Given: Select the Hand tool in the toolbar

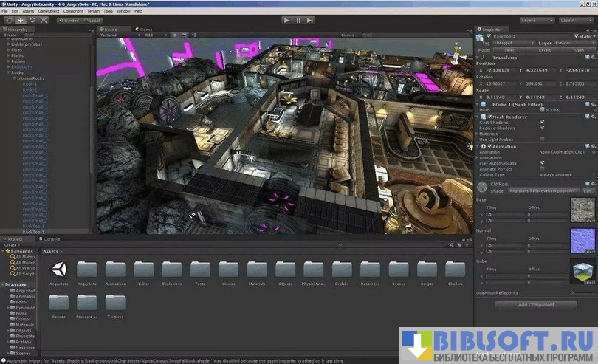Looking at the screenshot, I should click(x=7, y=20).
